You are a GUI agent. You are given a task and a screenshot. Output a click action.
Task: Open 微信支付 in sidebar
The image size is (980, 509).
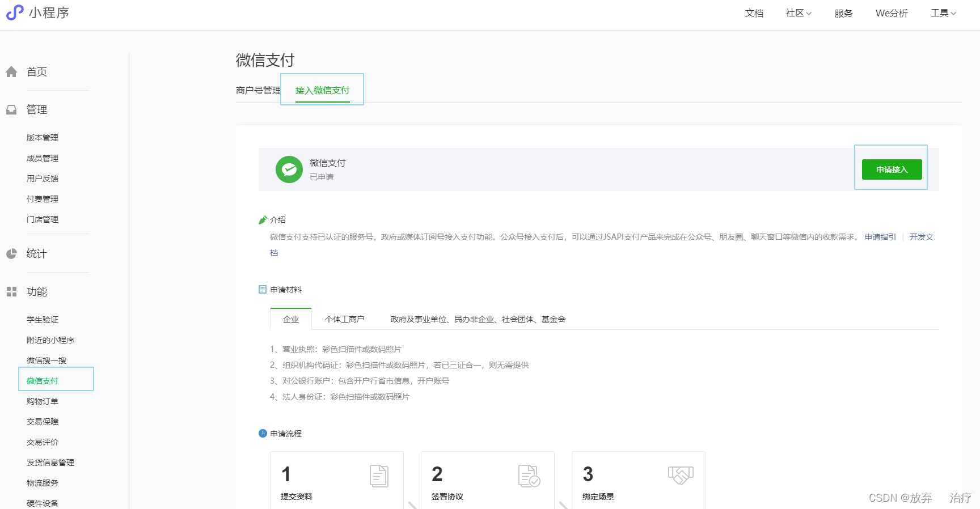point(43,381)
